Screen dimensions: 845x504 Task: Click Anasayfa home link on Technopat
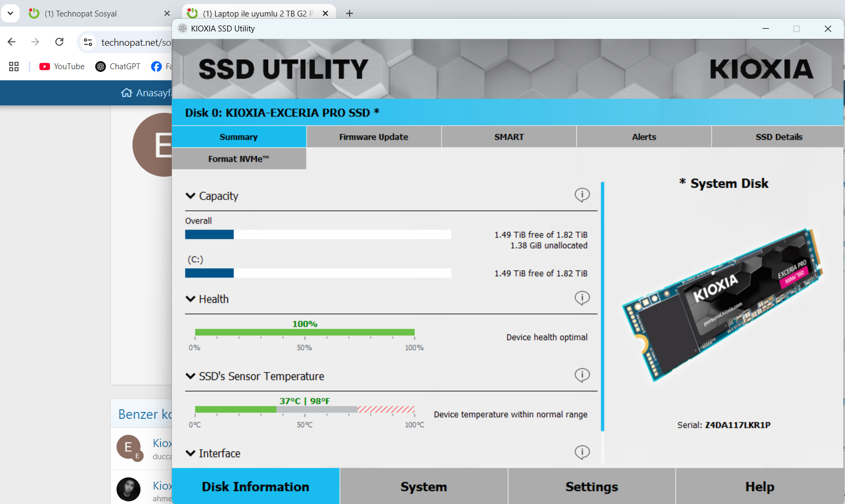click(146, 93)
